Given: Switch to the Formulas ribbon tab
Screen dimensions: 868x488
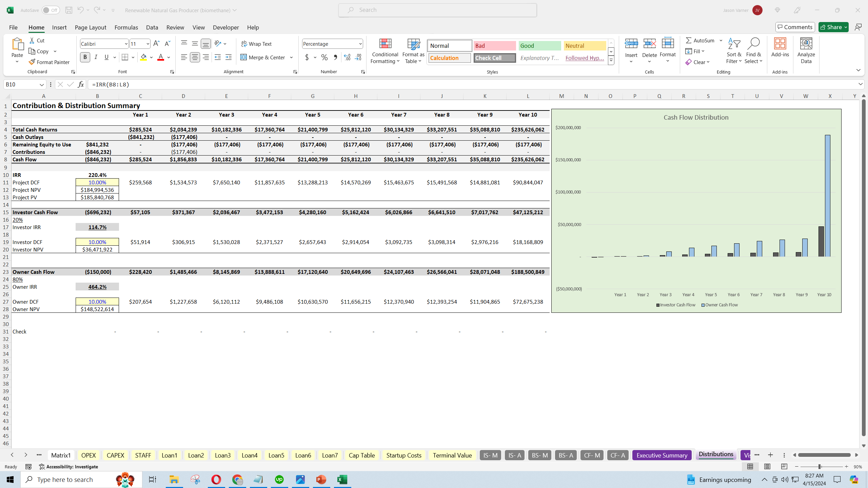Looking at the screenshot, I should [x=126, y=27].
